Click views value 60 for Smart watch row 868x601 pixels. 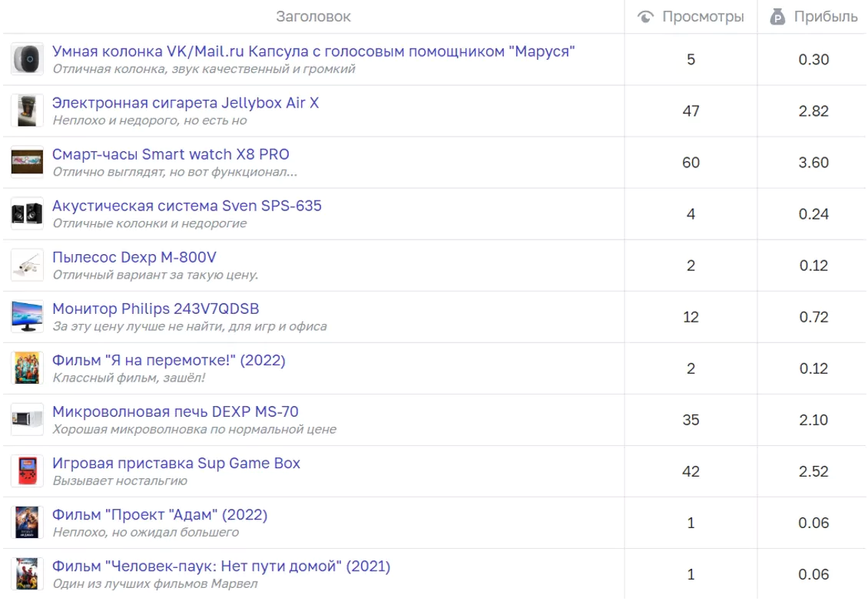(x=691, y=162)
